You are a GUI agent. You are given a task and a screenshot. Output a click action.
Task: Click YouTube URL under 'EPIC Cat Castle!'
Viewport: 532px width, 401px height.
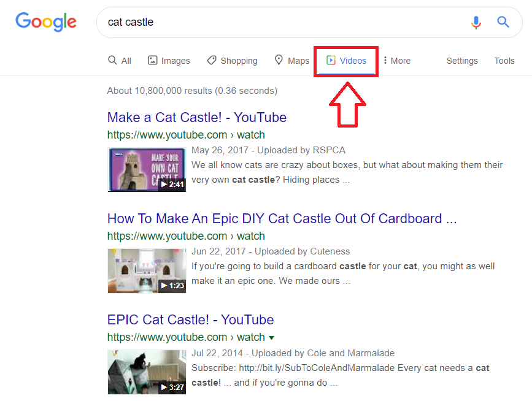(x=186, y=337)
